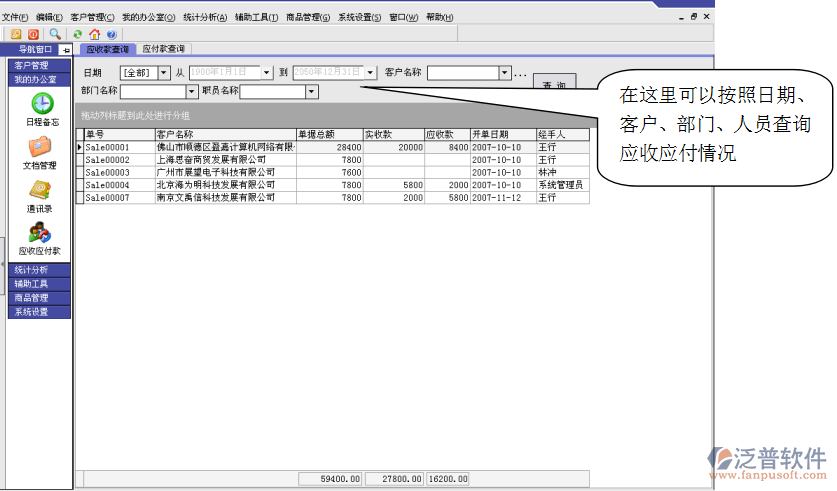
Task: Expand 商品管理 navigation section
Action: pos(40,298)
